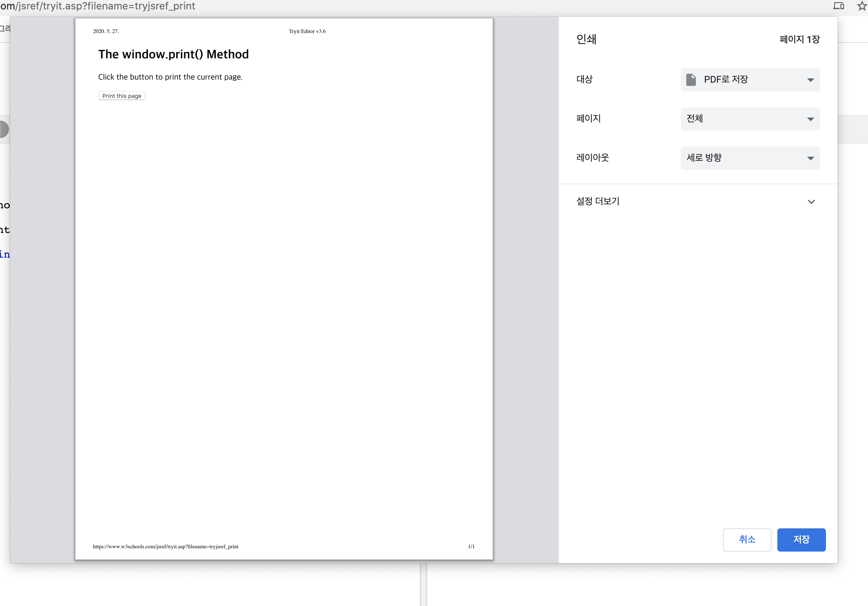This screenshot has height=606, width=868.
Task: Click the w3schools footer URL in preview
Action: coord(166,546)
